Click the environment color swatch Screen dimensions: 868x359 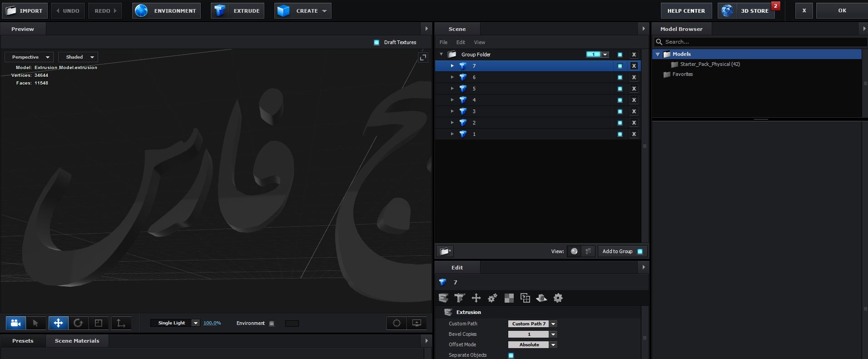(292, 324)
